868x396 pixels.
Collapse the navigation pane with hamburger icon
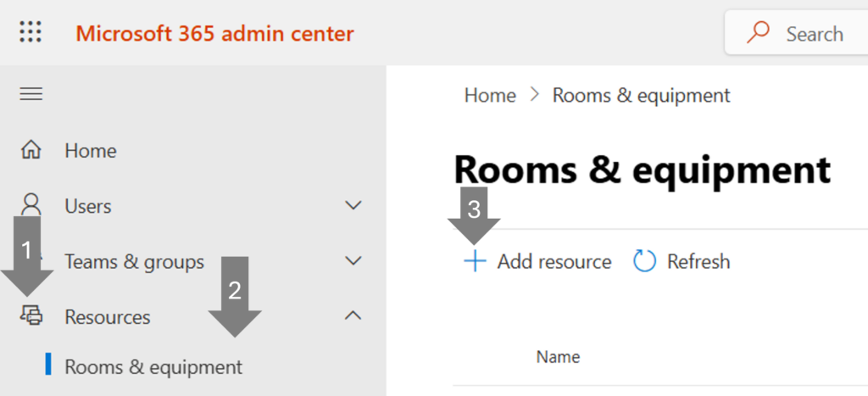(x=31, y=93)
